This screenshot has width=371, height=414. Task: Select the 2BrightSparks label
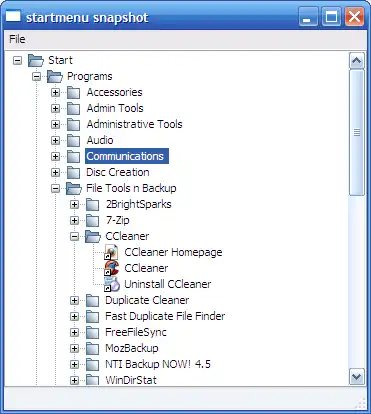pyautogui.click(x=138, y=204)
